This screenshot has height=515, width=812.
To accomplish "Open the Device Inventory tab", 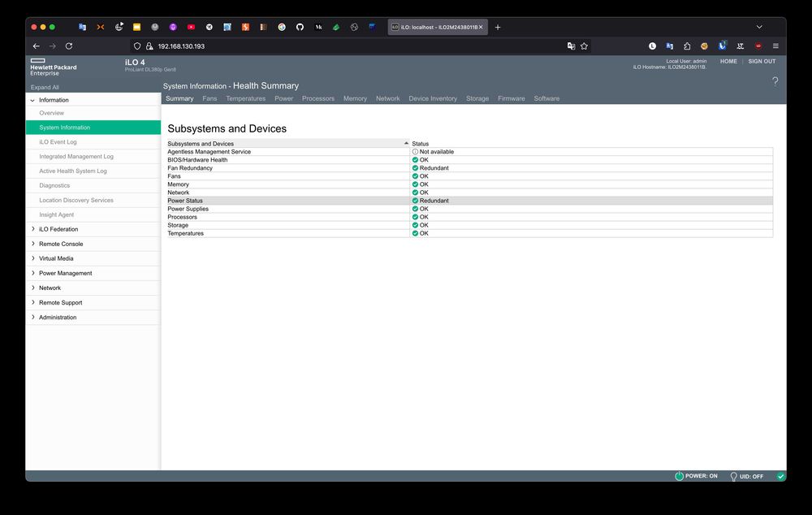I will [433, 98].
